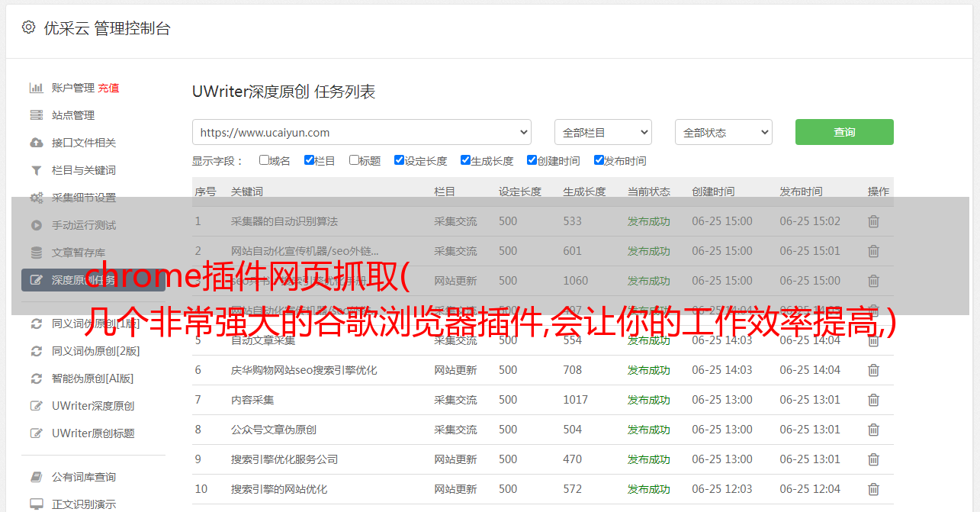Click the 站点管理 server icon
Viewport: 980px width, 512px height.
(36, 115)
